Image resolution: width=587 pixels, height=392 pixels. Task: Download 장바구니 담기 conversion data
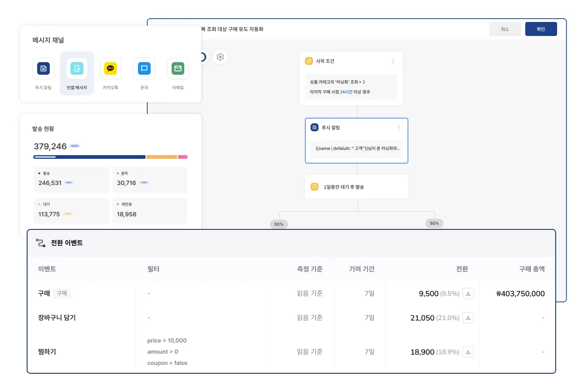[468, 318]
